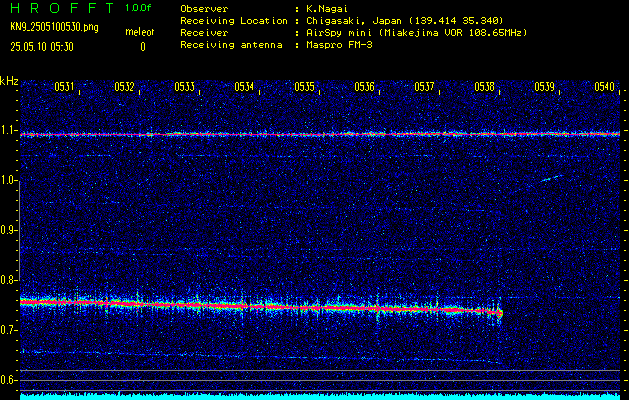The image size is (629, 400).
Task: Click the faint meteor echo streak near 0539
Action: point(553,178)
